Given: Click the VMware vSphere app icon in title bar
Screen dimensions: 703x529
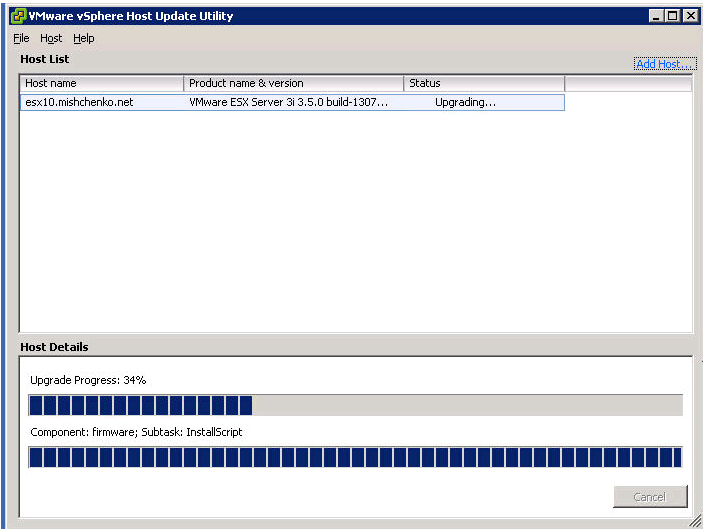Looking at the screenshot, I should click(x=18, y=16).
